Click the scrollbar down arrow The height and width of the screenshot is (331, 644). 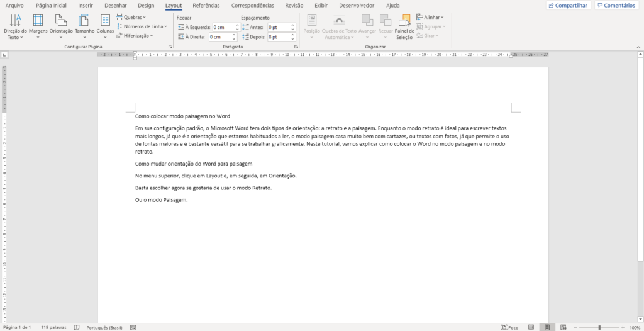pyautogui.click(x=640, y=318)
